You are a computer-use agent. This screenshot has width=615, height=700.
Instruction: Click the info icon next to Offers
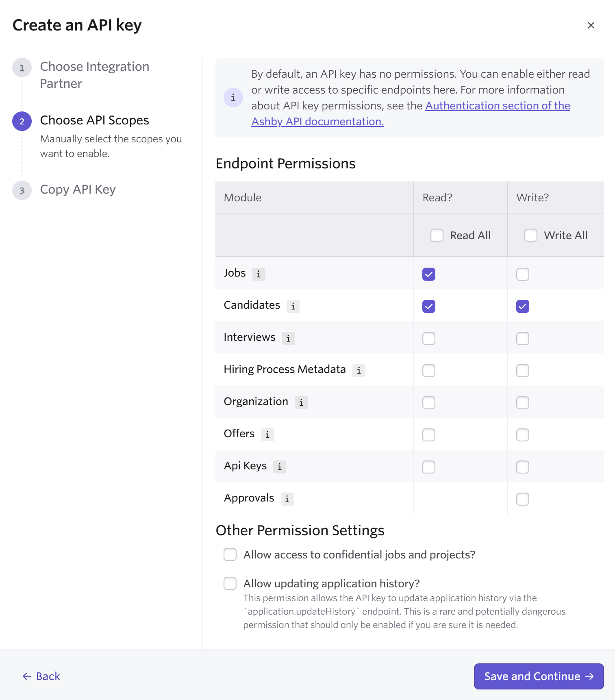point(267,435)
